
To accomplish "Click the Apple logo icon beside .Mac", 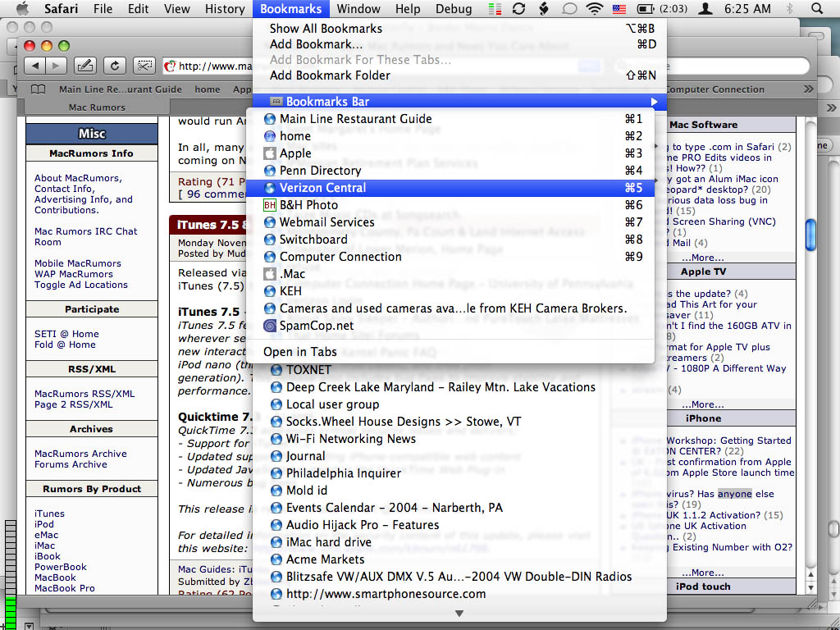I will (x=269, y=274).
